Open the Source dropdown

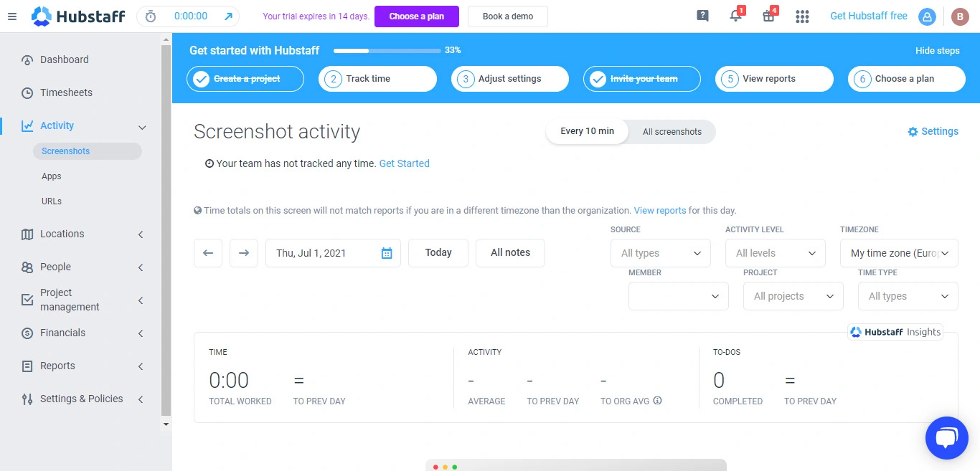click(x=660, y=253)
